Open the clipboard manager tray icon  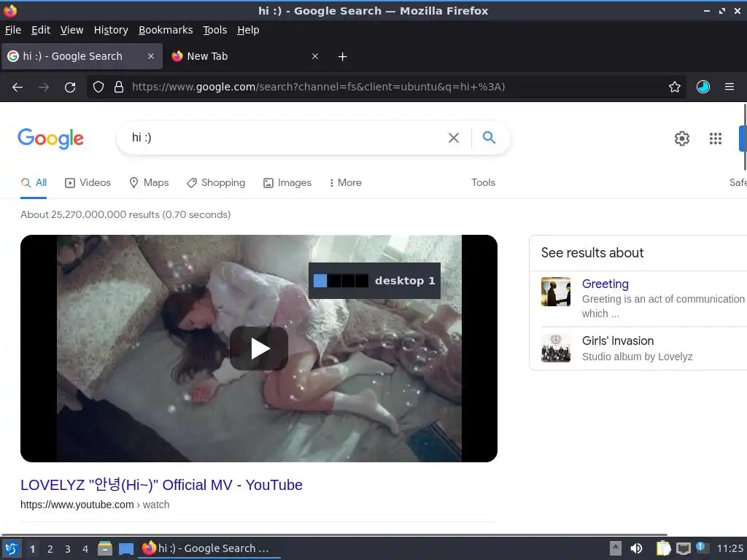point(663,548)
